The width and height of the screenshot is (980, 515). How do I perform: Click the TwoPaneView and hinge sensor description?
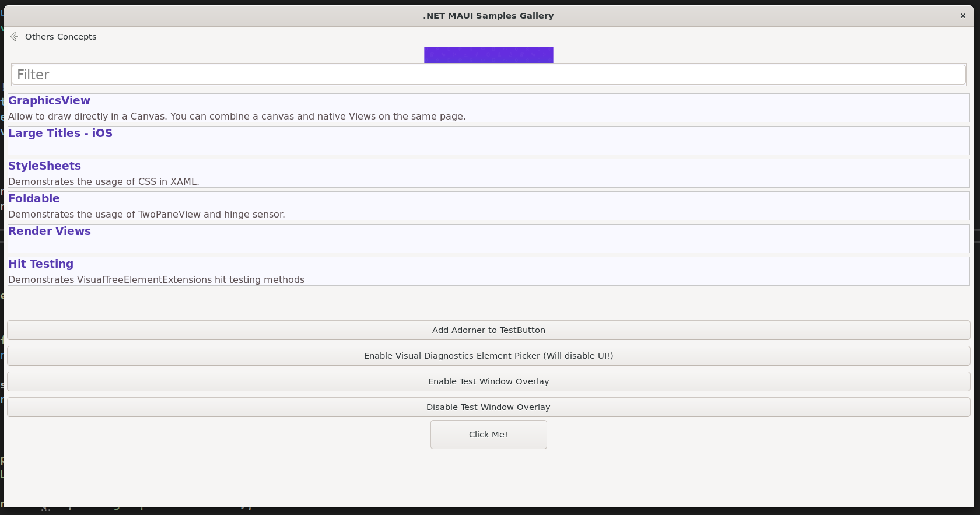[146, 215]
